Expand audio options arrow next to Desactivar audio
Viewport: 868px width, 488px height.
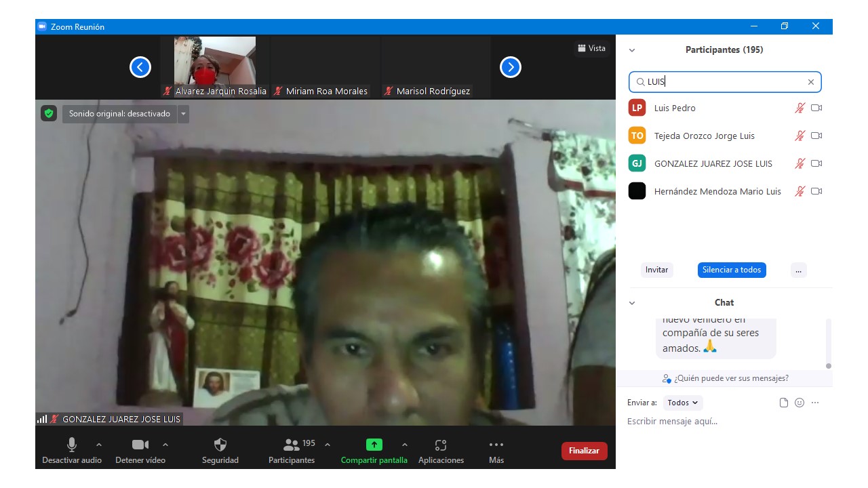99,445
